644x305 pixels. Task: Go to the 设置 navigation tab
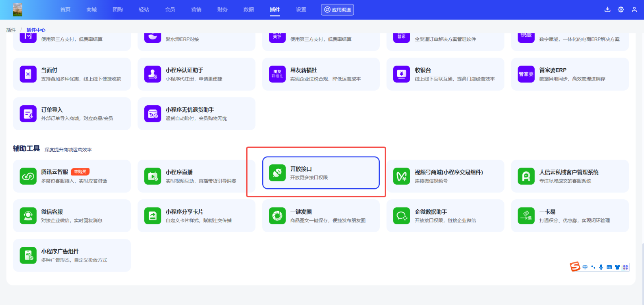(x=301, y=9)
